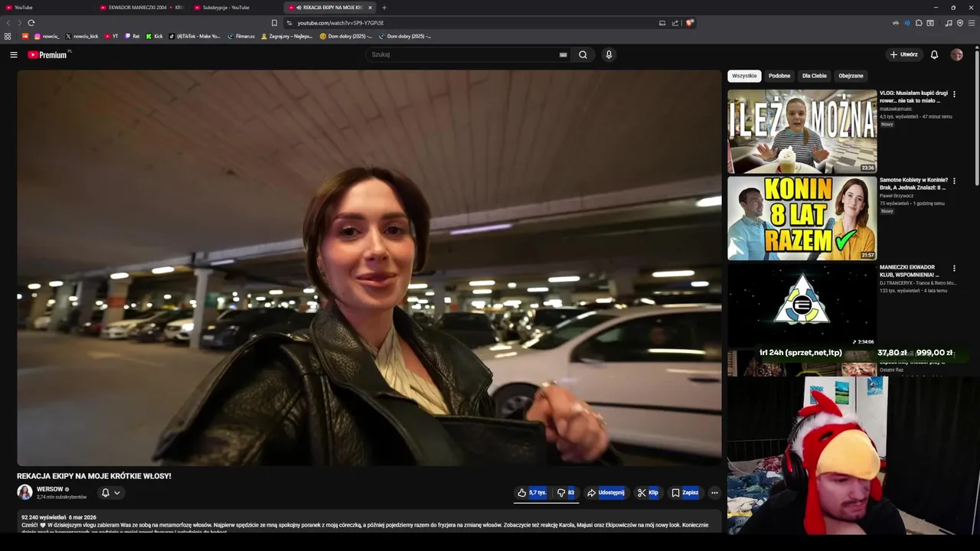Switch to the EKWADOR MANIECZKI 2004 tab
The width and height of the screenshot is (980, 551).
(142, 8)
